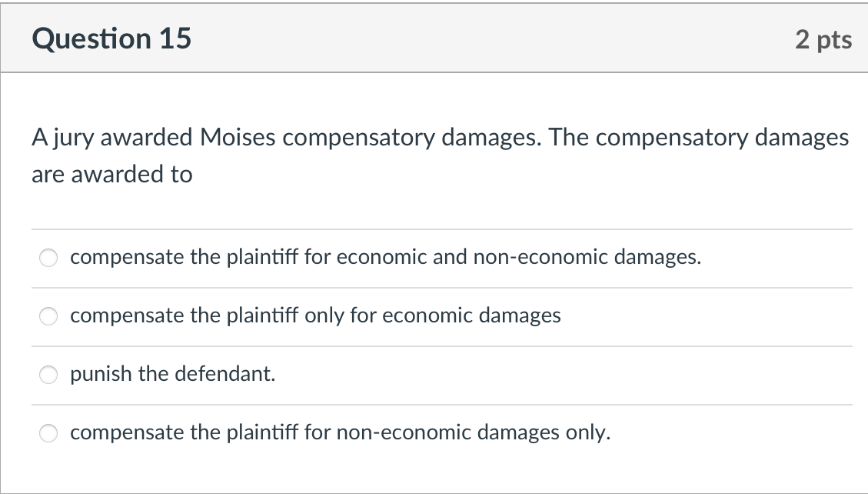Click the radio button beside the second answer
The height and width of the screenshot is (494, 868).
point(48,316)
